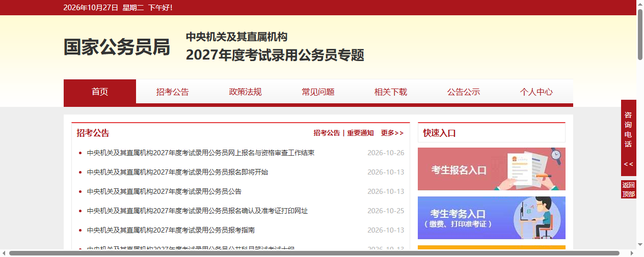
Task: Click the 考生考务入口 banner
Action: pyautogui.click(x=492, y=218)
